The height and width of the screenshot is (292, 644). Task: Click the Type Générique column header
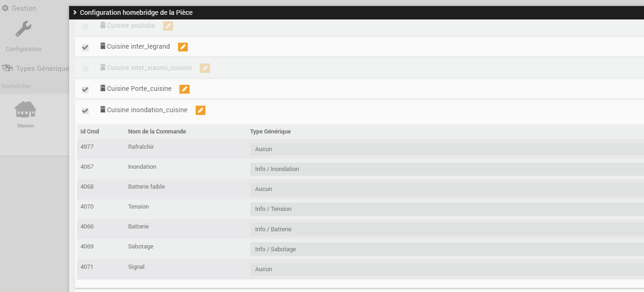[x=271, y=132]
